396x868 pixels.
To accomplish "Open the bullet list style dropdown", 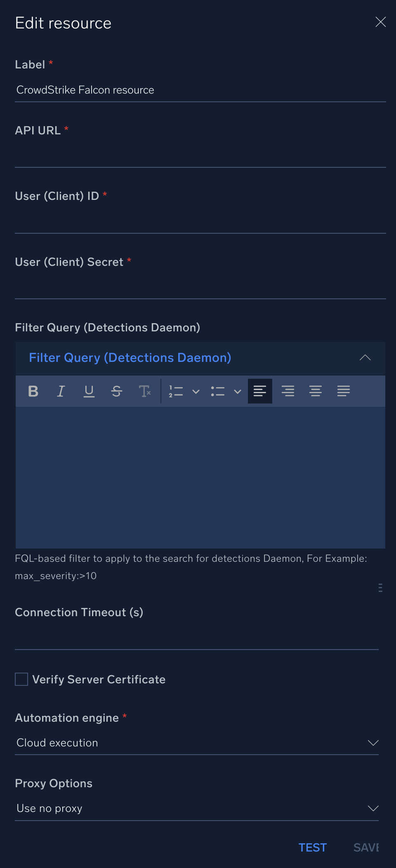I will pyautogui.click(x=238, y=391).
